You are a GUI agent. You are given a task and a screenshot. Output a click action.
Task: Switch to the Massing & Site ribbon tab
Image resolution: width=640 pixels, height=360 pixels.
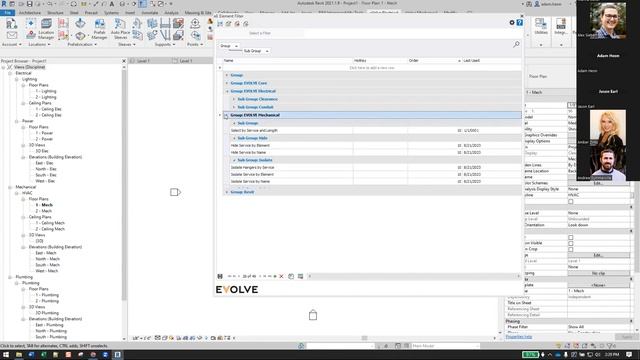point(198,13)
